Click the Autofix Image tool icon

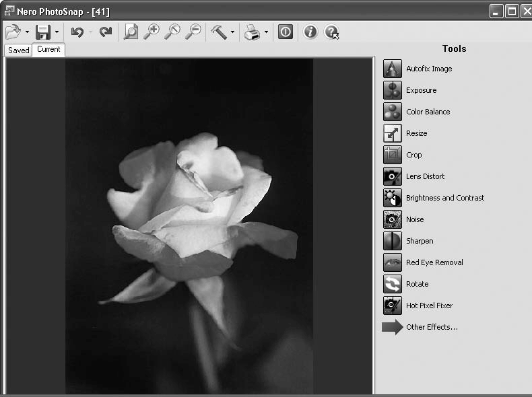393,69
